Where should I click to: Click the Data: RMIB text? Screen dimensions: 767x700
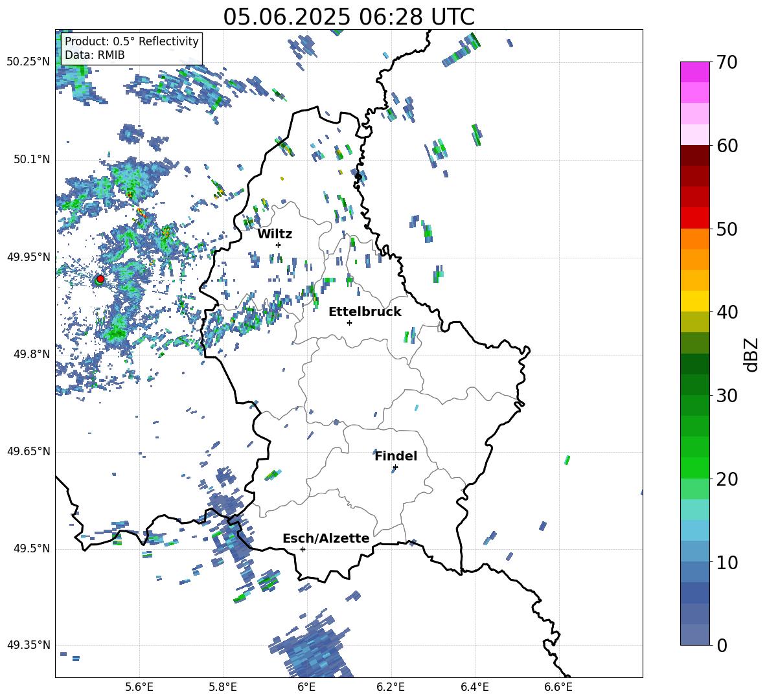[x=95, y=55]
